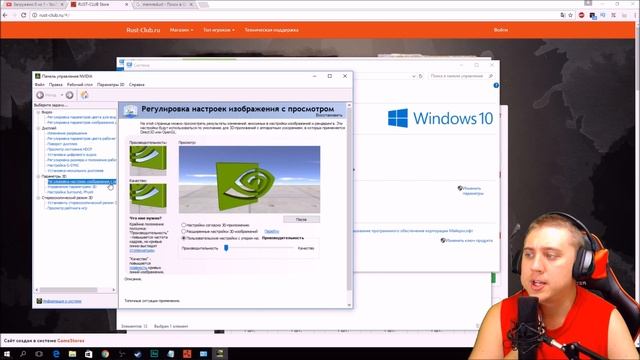
Task: Open the Windows Start menu
Action: tap(7, 354)
